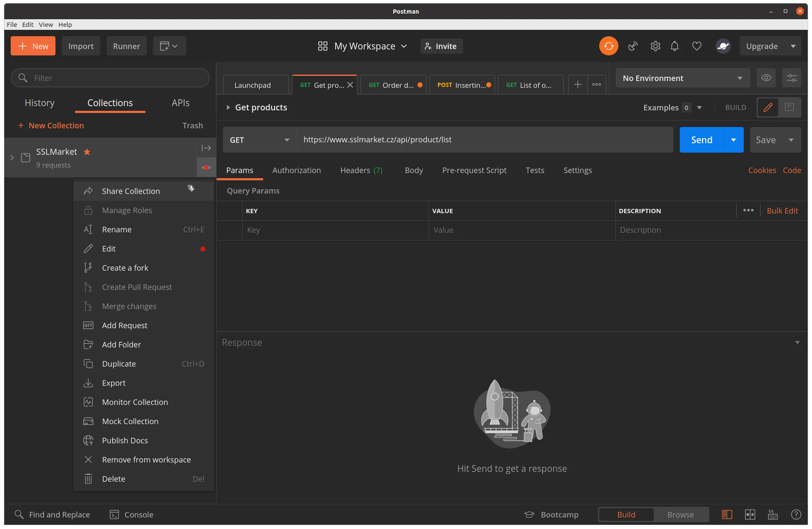Click the SSLMarket three-dots actions button
Screen dimensions: 812x529
point(206,168)
